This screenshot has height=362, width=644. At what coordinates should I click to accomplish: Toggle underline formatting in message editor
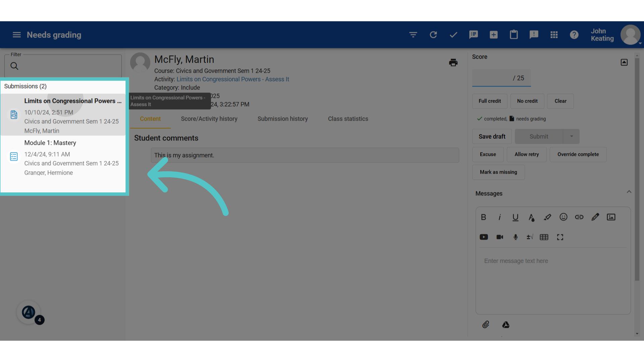click(x=516, y=217)
